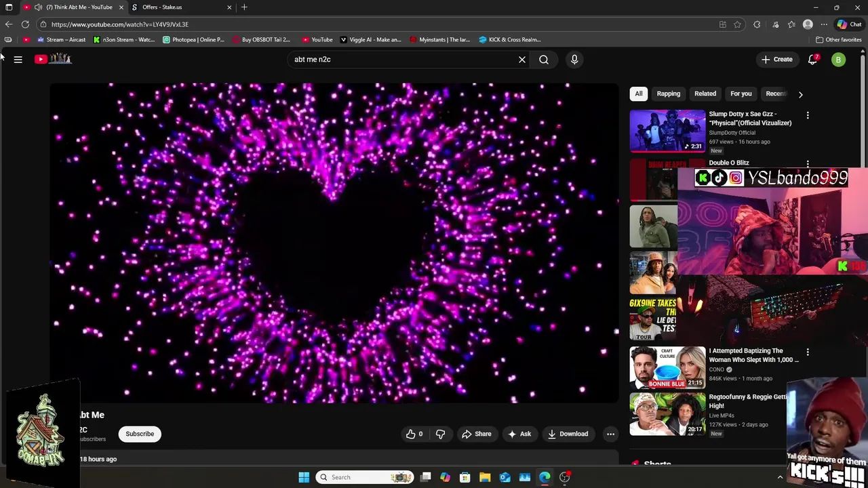Open Double O Blitz video title
Screen dimensions: 868x488
point(729,163)
